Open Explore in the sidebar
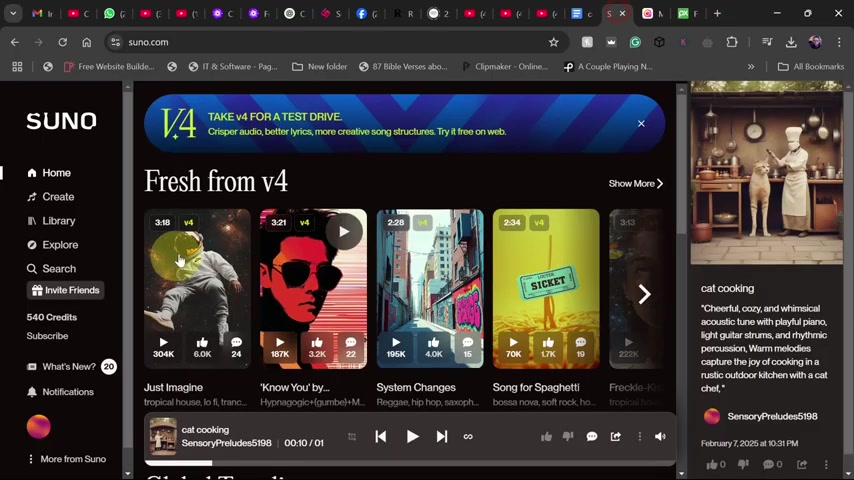Viewport: 854px width, 480px height. [x=52, y=245]
